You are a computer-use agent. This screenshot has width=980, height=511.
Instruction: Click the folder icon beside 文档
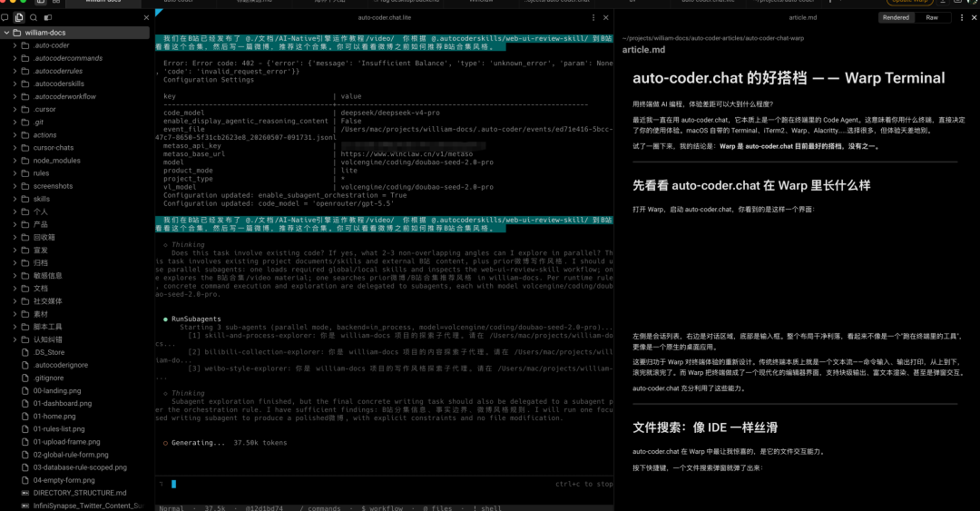click(x=25, y=289)
